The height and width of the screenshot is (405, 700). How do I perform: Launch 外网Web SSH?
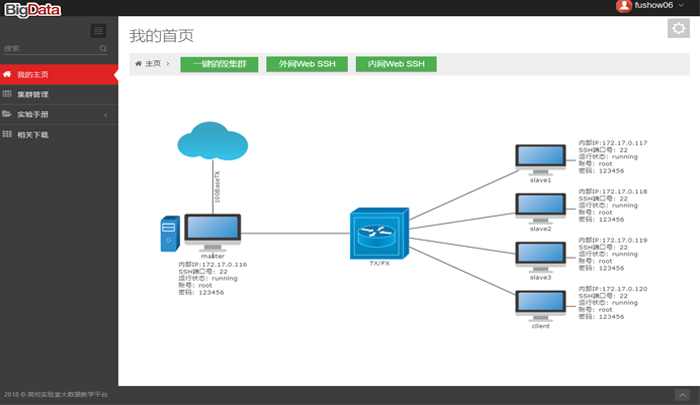[x=307, y=64]
